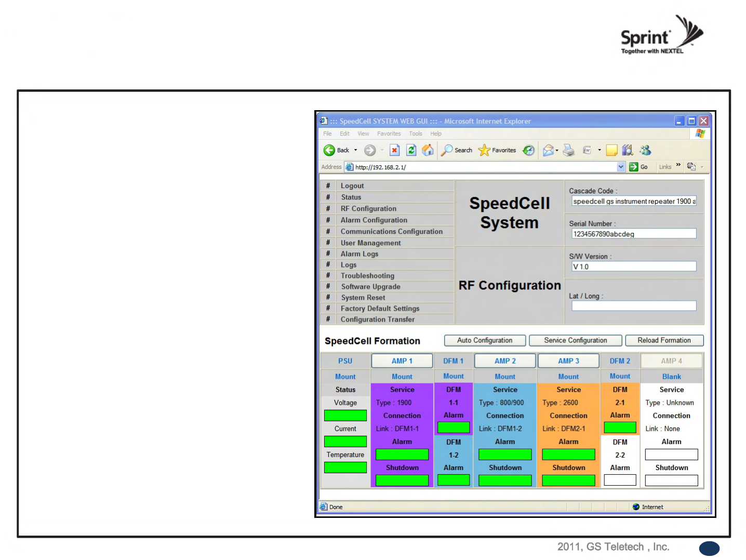The width and height of the screenshot is (746, 560).
Task: Open Alarm Configuration in the side menu
Action: (x=374, y=220)
